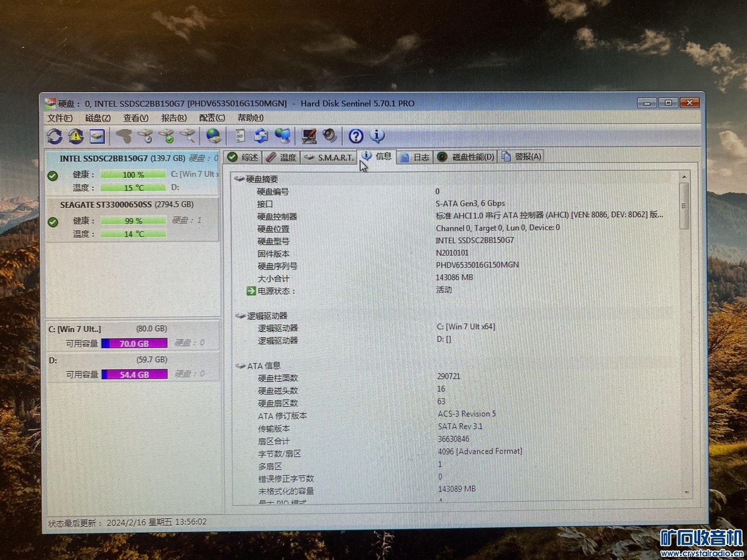Click the green arrow icon beside 电源状态
Image resolution: width=747 pixels, height=560 pixels.
[x=251, y=291]
